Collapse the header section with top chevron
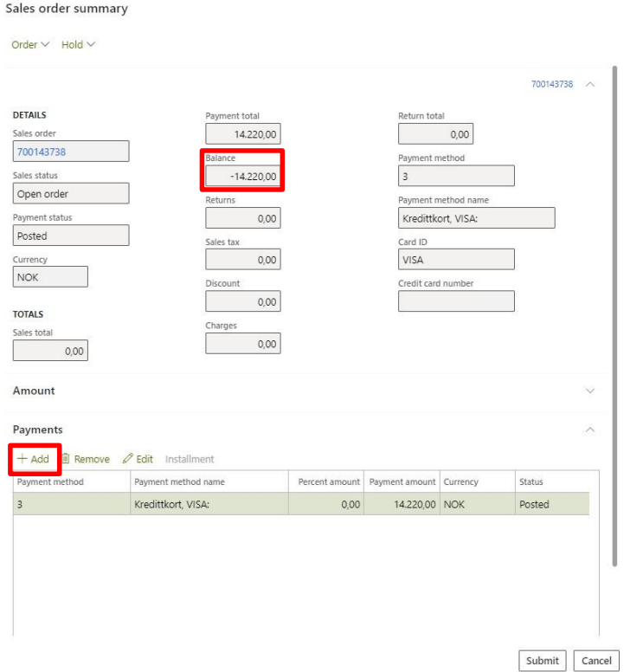Image resolution: width=630 pixels, height=672 pixels. click(x=590, y=85)
